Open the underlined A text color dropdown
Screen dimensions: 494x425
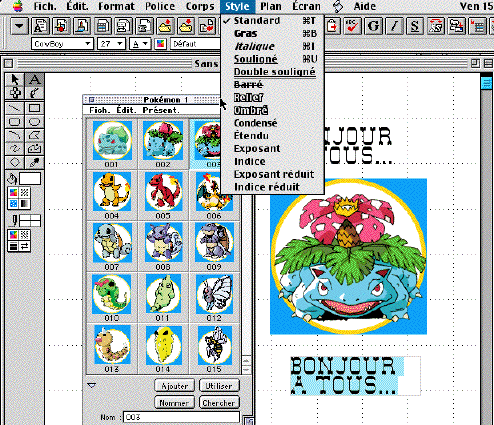tap(140, 44)
